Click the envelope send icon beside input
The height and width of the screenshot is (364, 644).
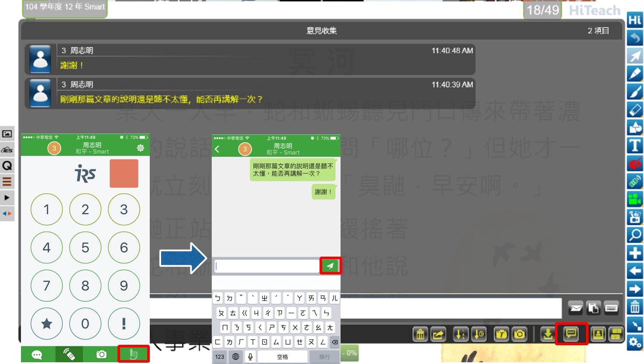click(x=575, y=308)
